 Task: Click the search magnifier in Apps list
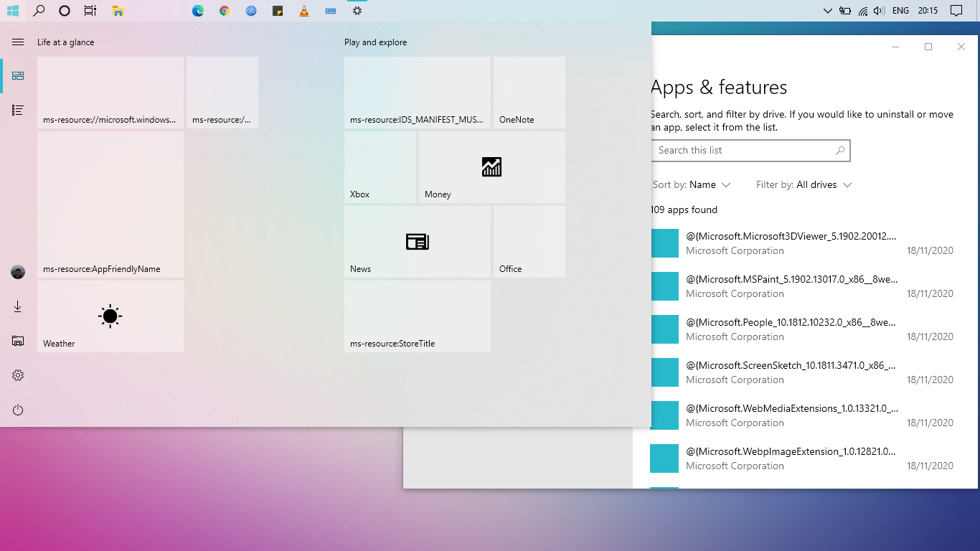(839, 151)
